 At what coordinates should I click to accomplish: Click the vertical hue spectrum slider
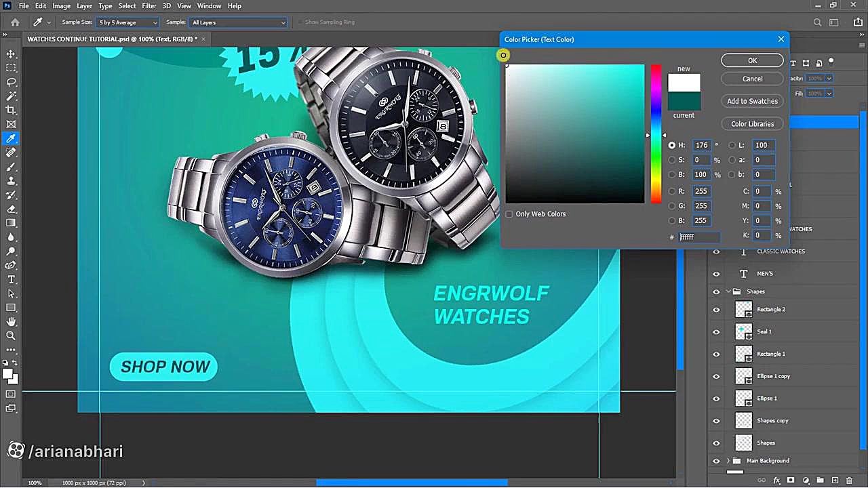tap(656, 134)
